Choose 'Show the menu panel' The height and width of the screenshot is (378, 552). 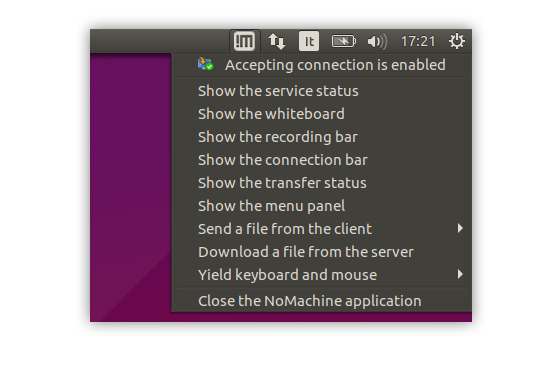321,206
